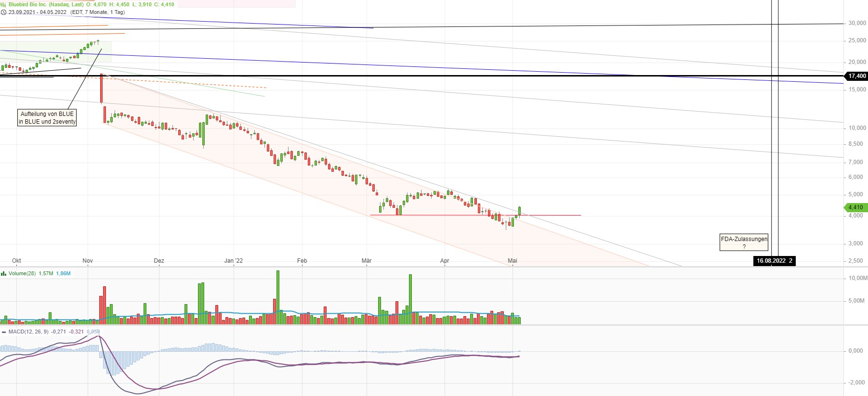The image size is (868, 396).
Task: Click the green 4,410 current price marker
Action: coord(855,207)
